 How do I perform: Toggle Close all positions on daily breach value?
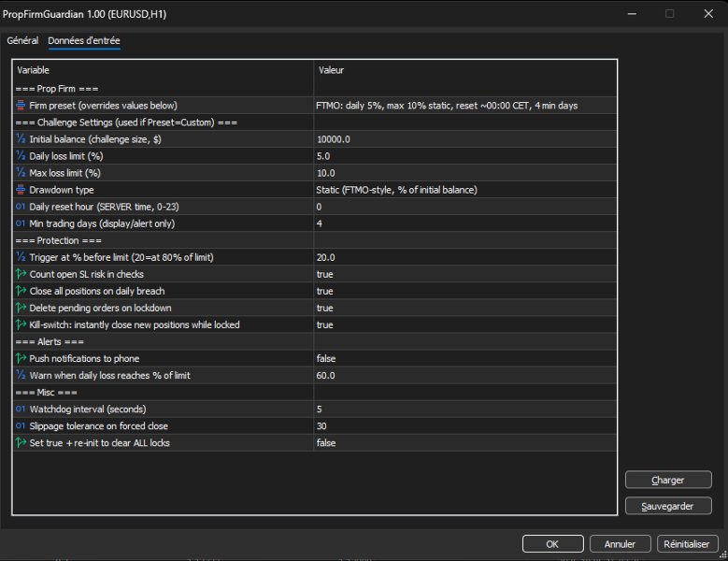point(465,291)
